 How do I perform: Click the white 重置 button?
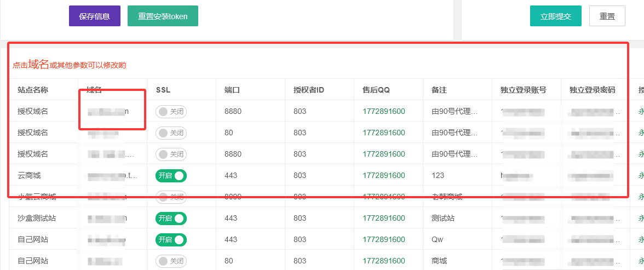pos(607,16)
